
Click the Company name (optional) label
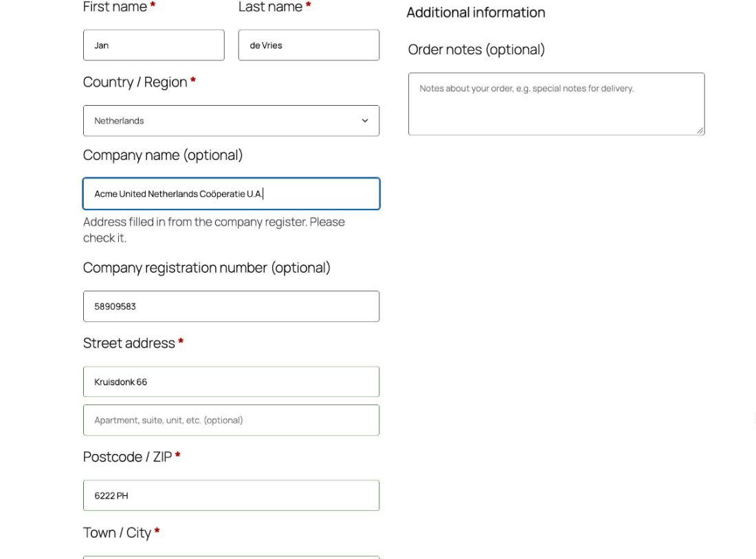(163, 155)
